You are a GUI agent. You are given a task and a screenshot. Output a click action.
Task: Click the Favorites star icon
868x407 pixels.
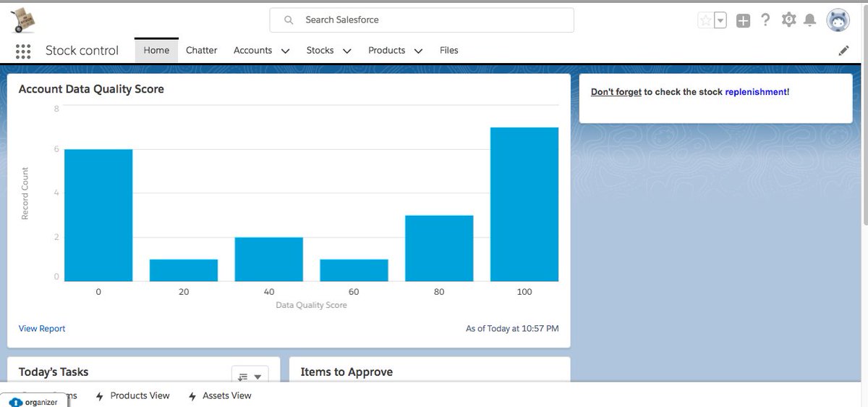click(705, 20)
